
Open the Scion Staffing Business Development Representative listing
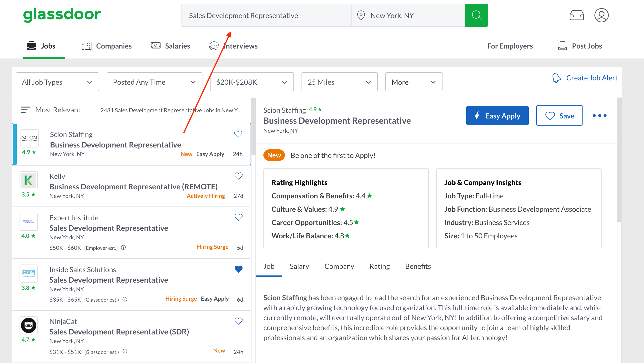pos(131,144)
